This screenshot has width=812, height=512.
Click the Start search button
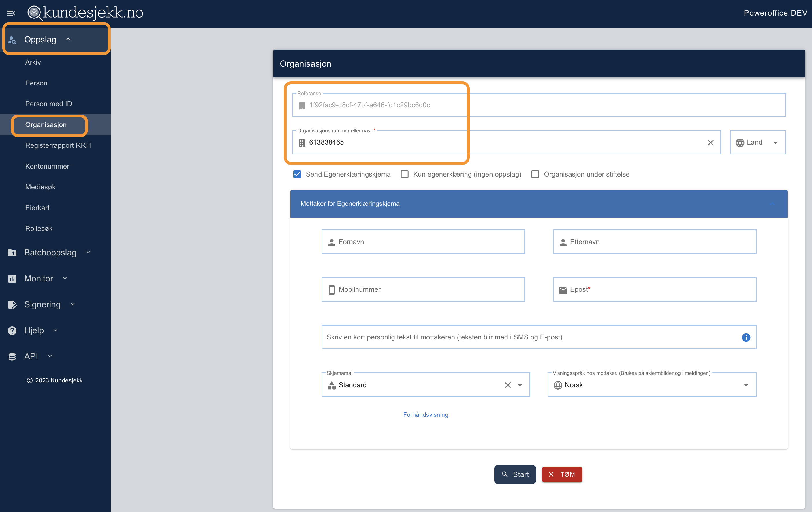[515, 474]
